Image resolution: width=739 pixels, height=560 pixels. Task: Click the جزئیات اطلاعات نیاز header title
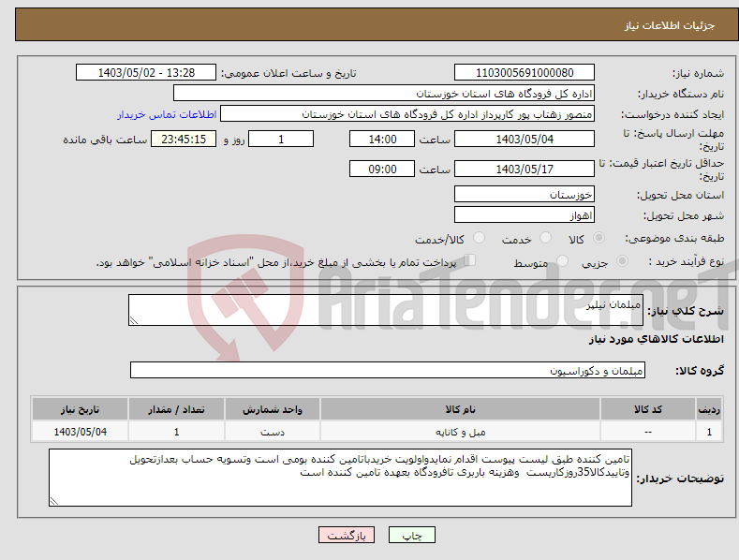(670, 25)
